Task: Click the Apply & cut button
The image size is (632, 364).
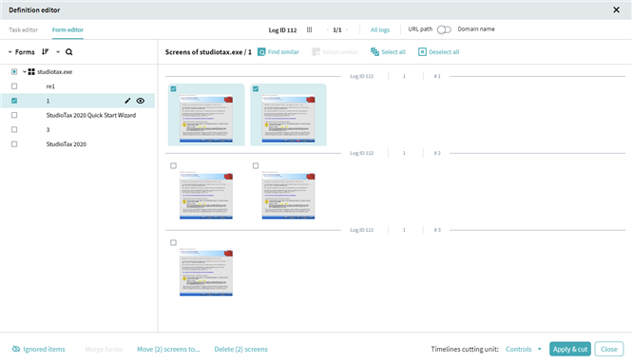Action: click(570, 349)
